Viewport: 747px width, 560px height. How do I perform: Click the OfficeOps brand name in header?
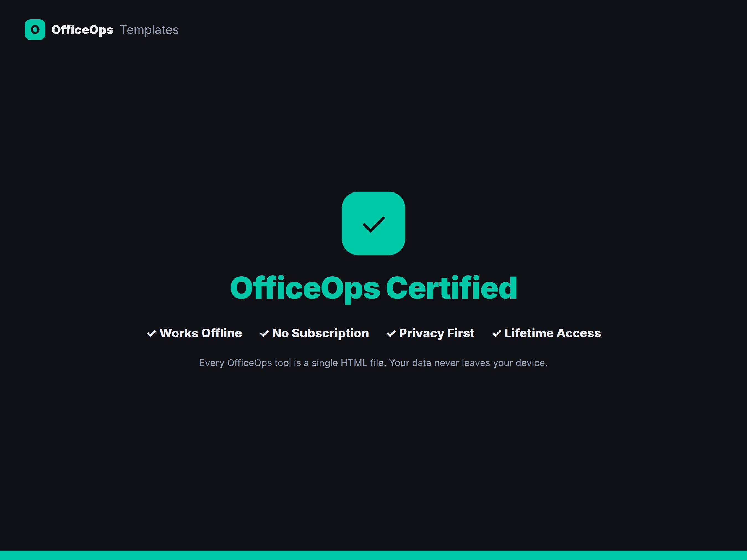tap(82, 30)
